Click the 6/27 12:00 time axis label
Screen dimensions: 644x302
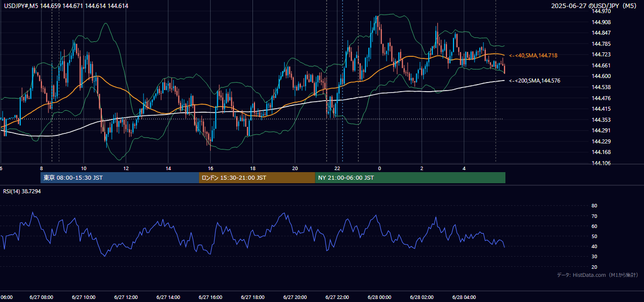click(x=126, y=297)
